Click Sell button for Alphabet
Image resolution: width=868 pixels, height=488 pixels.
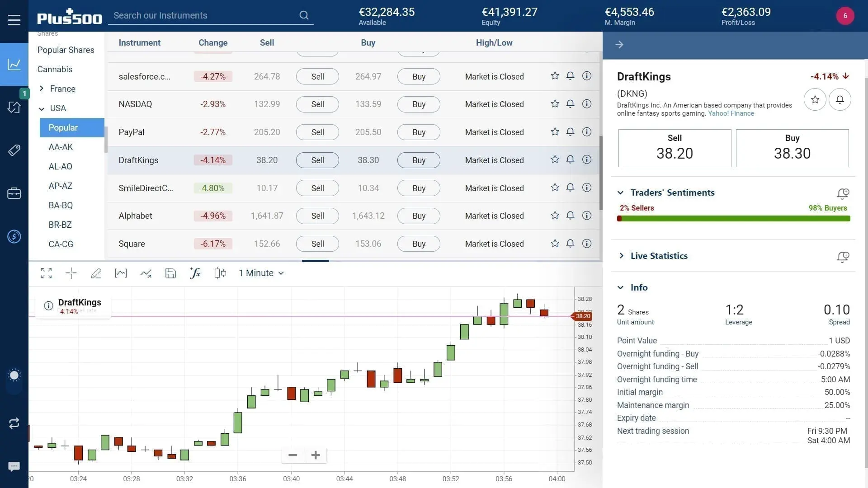[x=317, y=216]
